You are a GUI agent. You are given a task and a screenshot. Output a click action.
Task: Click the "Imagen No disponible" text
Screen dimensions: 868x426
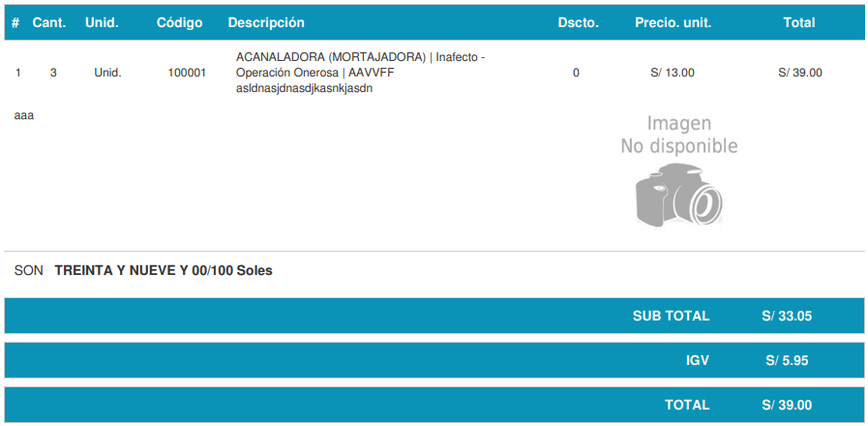pyautogui.click(x=678, y=135)
